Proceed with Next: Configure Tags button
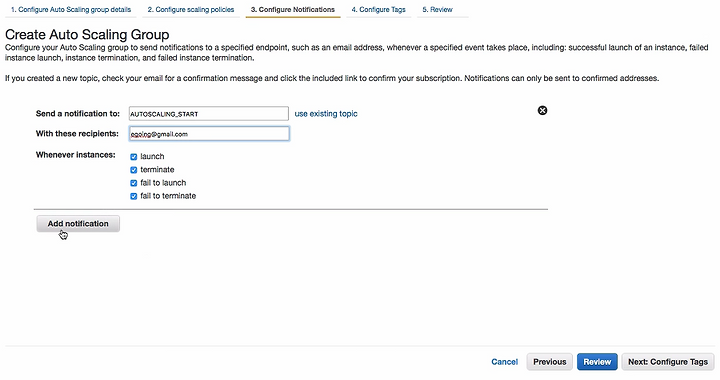Screen dimensions: 720x380 coord(668,362)
